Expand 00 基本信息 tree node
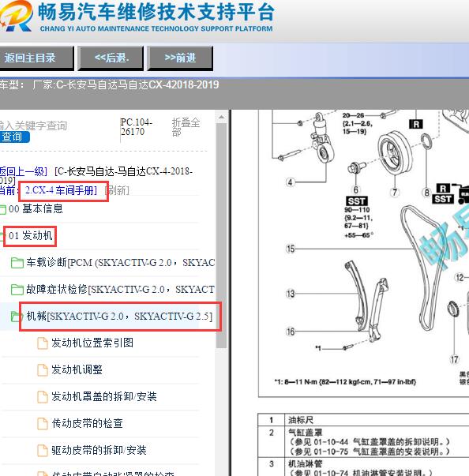This screenshot has width=469, height=476. (x=36, y=209)
